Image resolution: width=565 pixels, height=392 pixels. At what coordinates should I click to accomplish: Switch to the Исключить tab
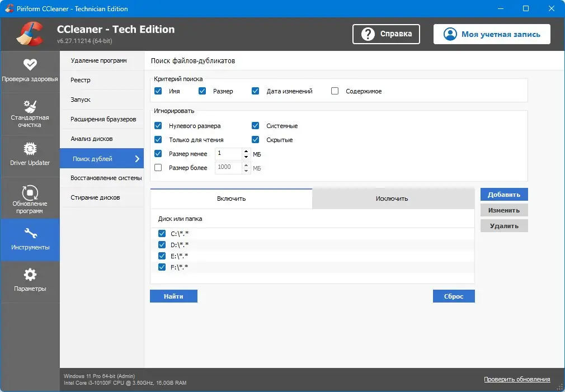[393, 199]
